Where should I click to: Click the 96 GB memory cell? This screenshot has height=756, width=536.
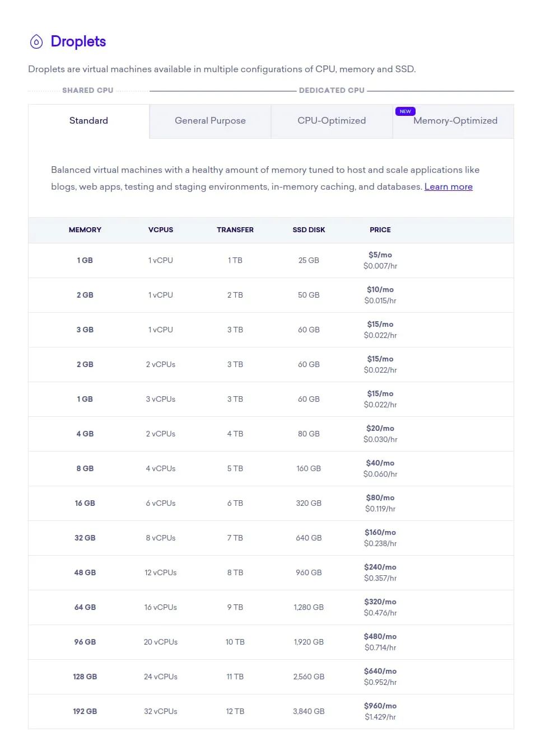(x=85, y=642)
